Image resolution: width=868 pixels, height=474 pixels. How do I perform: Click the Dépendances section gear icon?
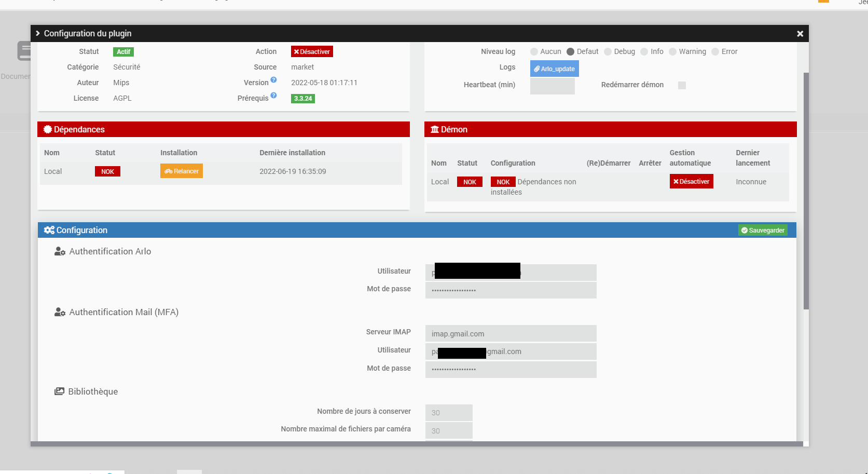pyautogui.click(x=48, y=129)
